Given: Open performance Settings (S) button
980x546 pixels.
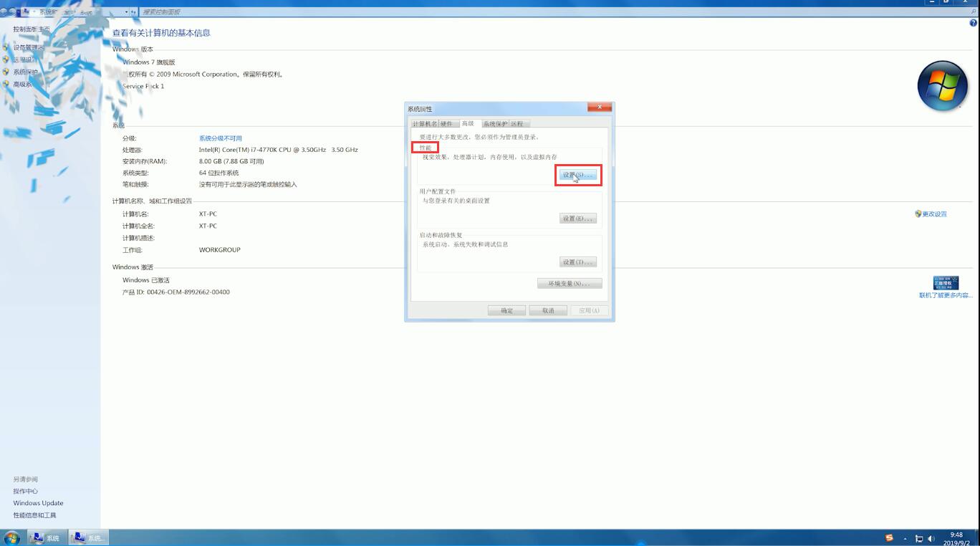Looking at the screenshot, I should (578, 175).
